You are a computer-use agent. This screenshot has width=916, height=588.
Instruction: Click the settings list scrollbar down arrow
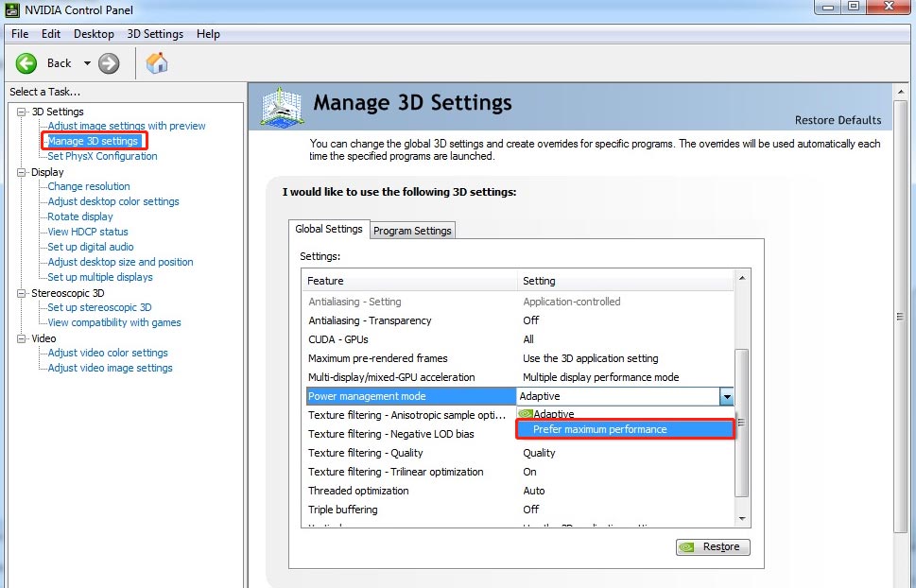743,518
